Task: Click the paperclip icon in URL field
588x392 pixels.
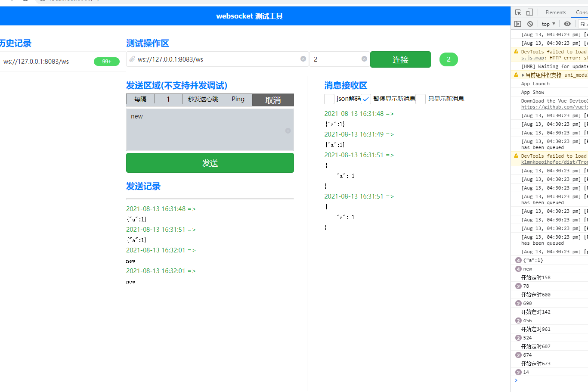Action: point(132,59)
